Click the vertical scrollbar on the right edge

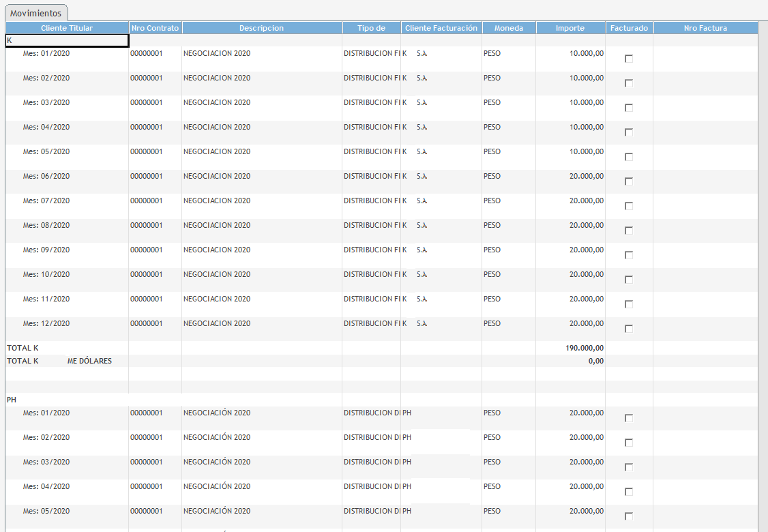(763, 273)
